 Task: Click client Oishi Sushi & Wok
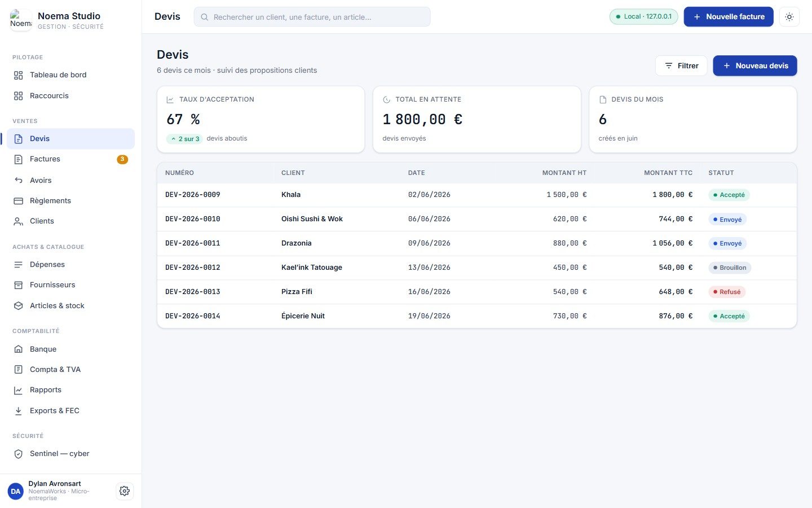point(312,219)
